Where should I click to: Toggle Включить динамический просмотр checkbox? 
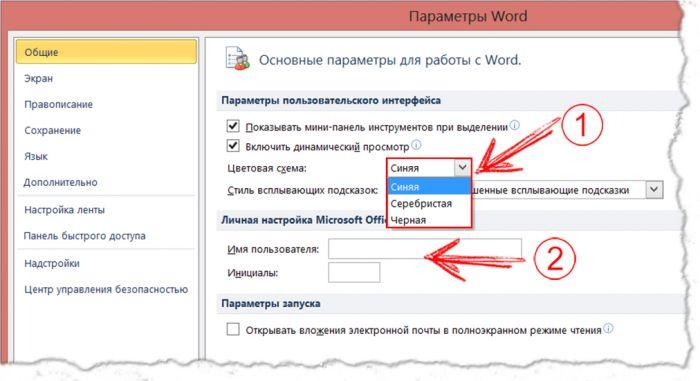(x=233, y=146)
